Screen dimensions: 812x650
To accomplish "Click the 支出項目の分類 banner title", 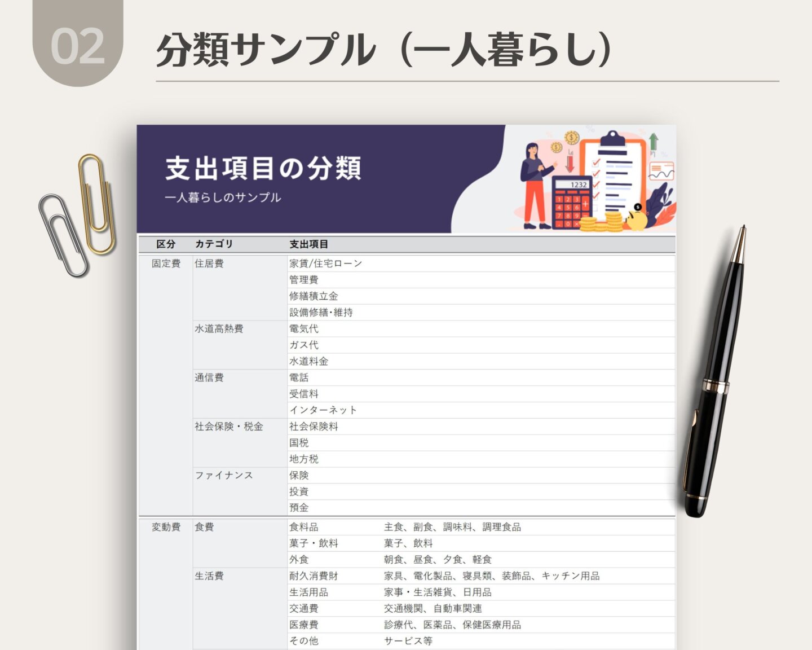I will click(263, 169).
